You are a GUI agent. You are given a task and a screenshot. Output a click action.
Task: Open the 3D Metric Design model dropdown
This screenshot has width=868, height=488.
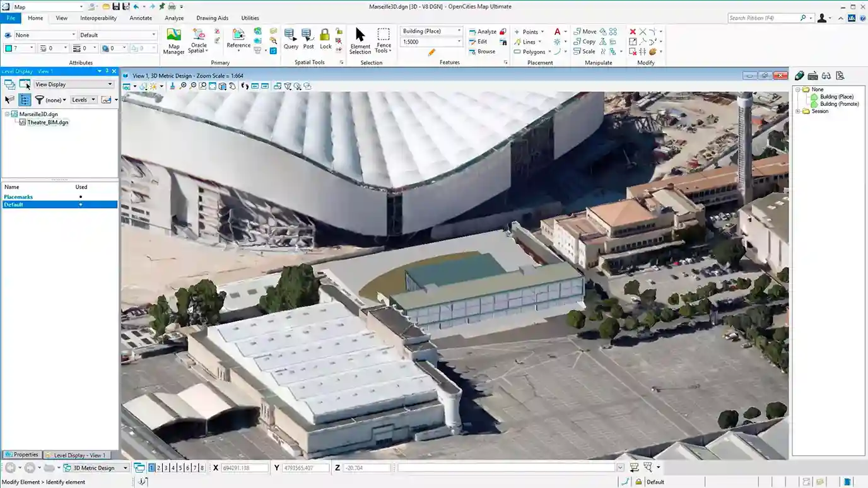(x=96, y=468)
